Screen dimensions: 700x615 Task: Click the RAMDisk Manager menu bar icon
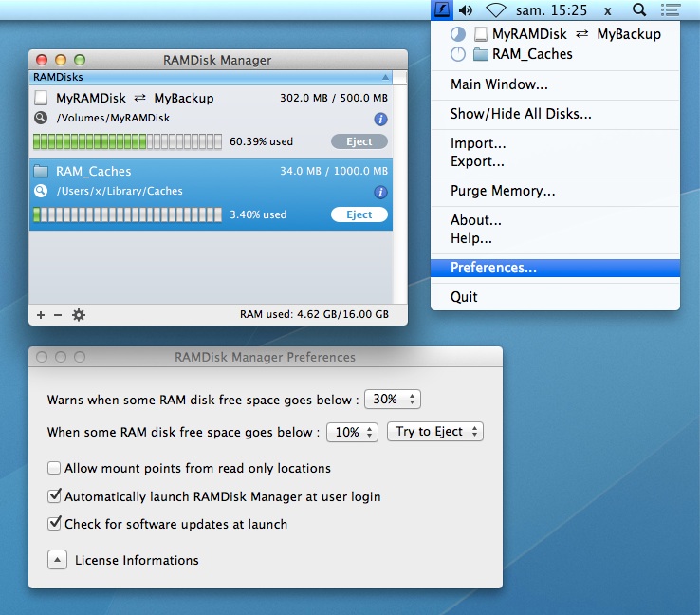[441, 9]
